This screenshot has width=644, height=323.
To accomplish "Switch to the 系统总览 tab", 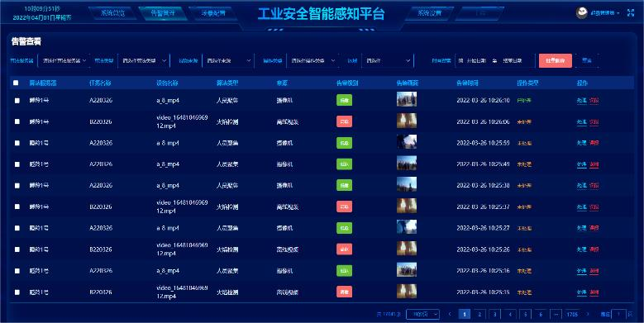I will pyautogui.click(x=112, y=13).
